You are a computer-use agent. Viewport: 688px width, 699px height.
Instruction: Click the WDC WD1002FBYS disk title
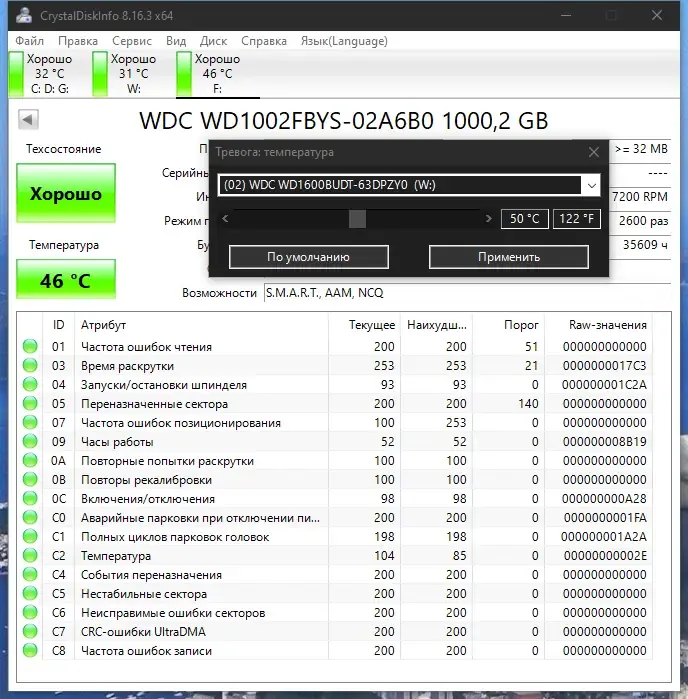(x=343, y=121)
